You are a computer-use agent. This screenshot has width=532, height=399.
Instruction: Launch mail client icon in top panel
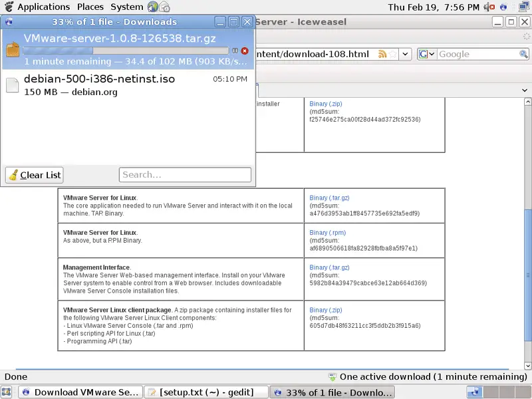(x=164, y=7)
